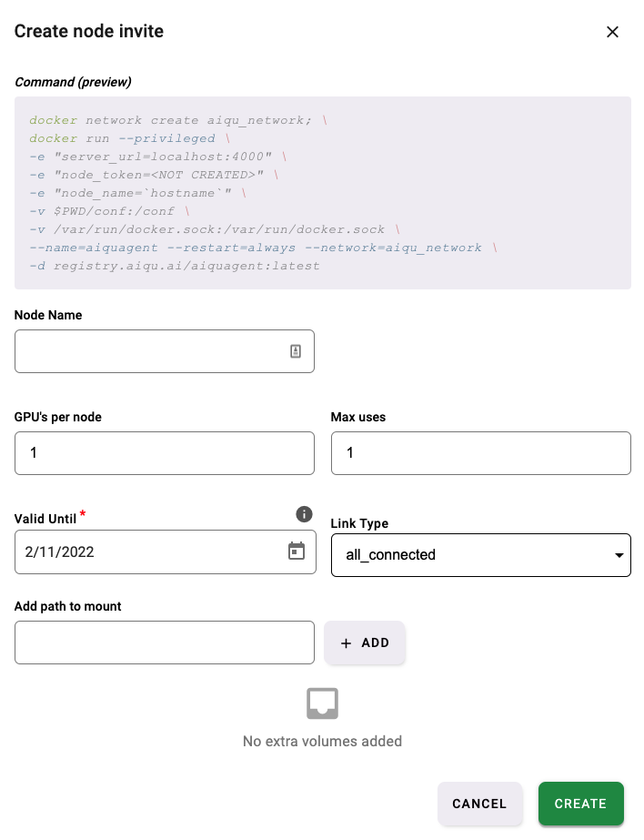644x840 pixels.
Task: Close the Create node invite dialog
Action: click(612, 32)
